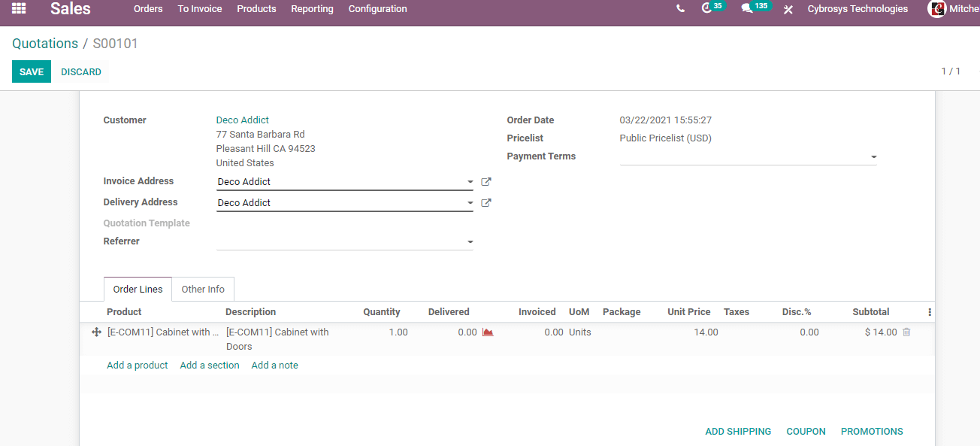Open Configuration menu
This screenshot has width=980, height=446.
click(378, 9)
